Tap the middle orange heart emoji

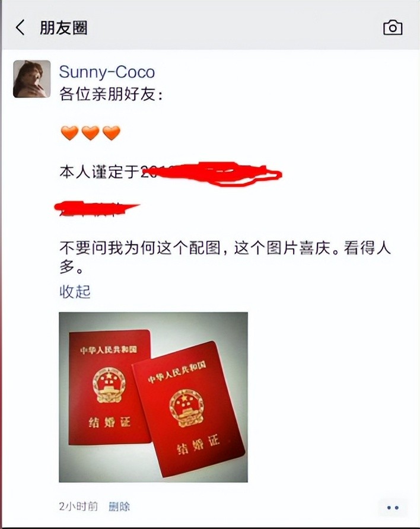[90, 133]
